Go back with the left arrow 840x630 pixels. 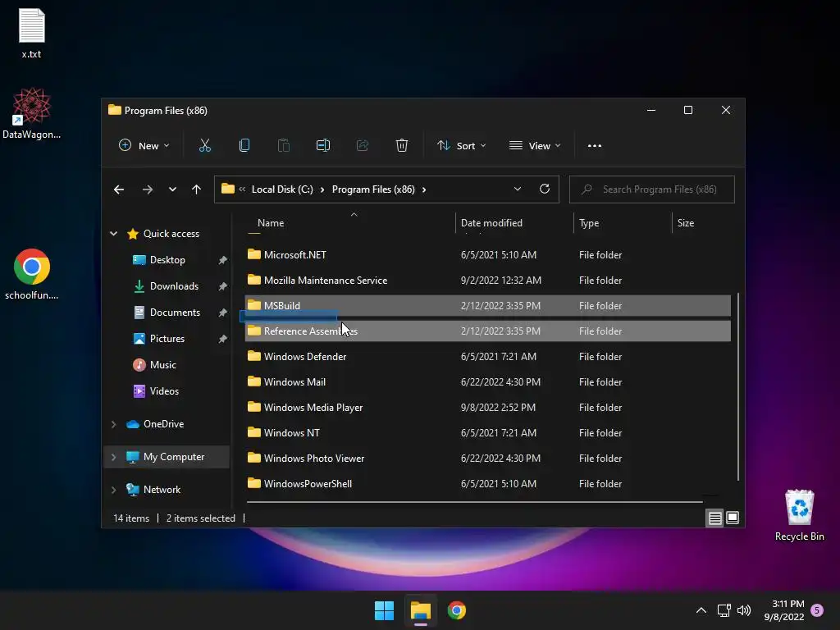coord(119,189)
